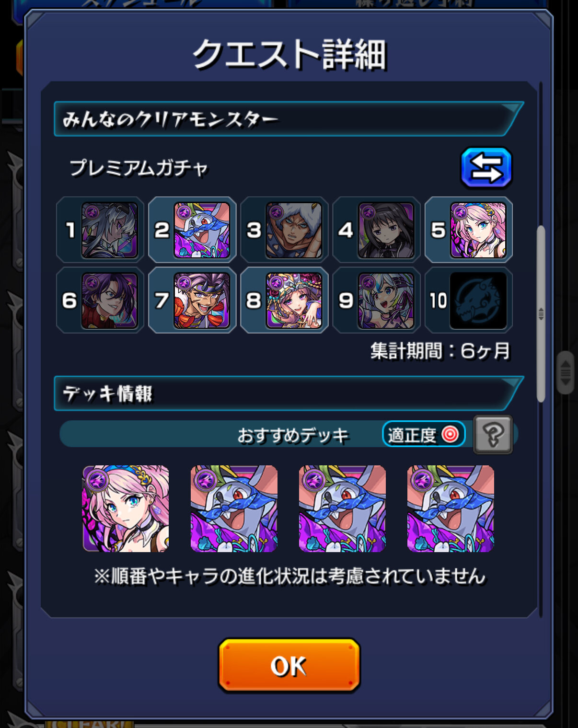The width and height of the screenshot is (578, 728).
Task: Select rank 3 hooded man monster icon
Action: [x=294, y=230]
